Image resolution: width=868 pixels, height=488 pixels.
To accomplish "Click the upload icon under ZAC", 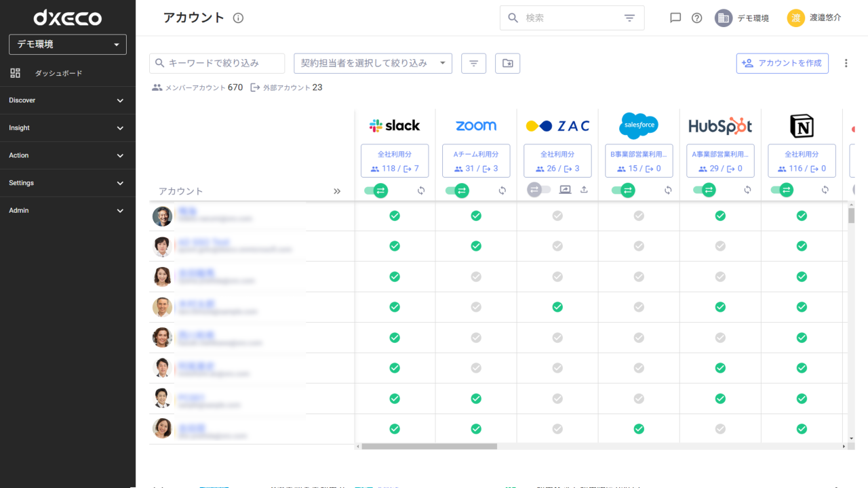I will coord(584,190).
